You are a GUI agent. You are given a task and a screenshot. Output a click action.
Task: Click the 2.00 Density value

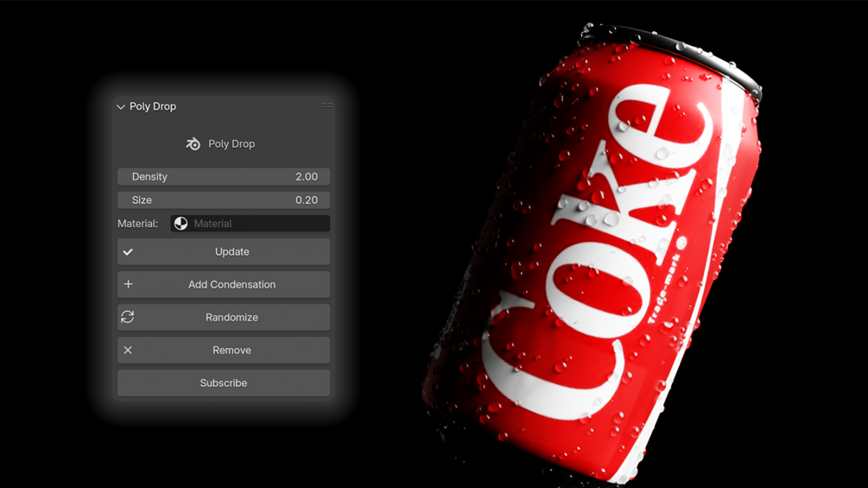tap(307, 176)
